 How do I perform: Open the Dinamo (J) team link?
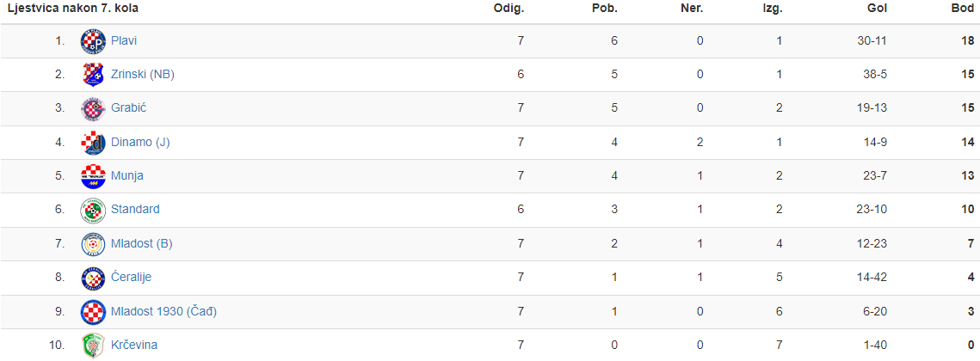[140, 143]
